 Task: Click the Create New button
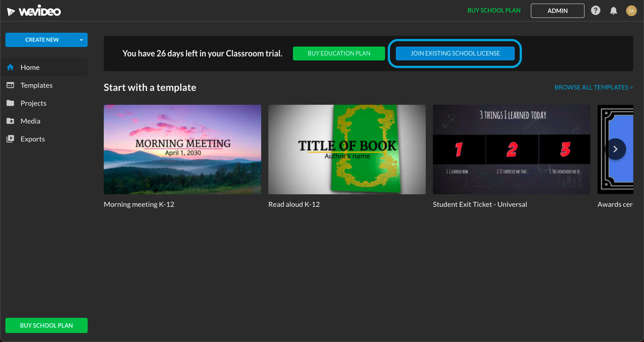(42, 40)
